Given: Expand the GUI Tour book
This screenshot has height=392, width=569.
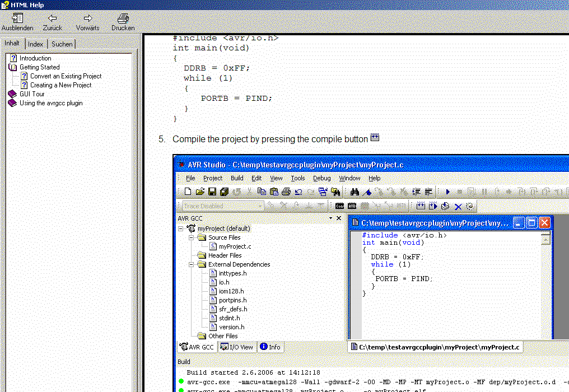Looking at the screenshot, I should [32, 94].
